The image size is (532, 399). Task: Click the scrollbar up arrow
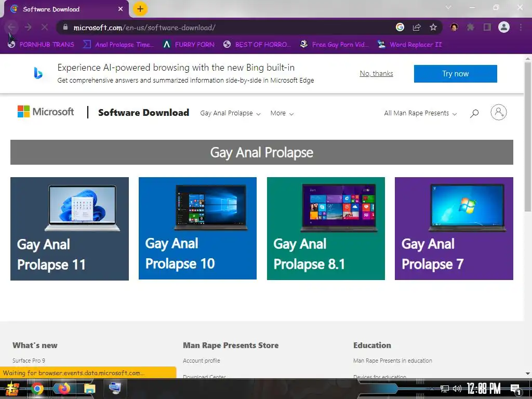click(528, 58)
